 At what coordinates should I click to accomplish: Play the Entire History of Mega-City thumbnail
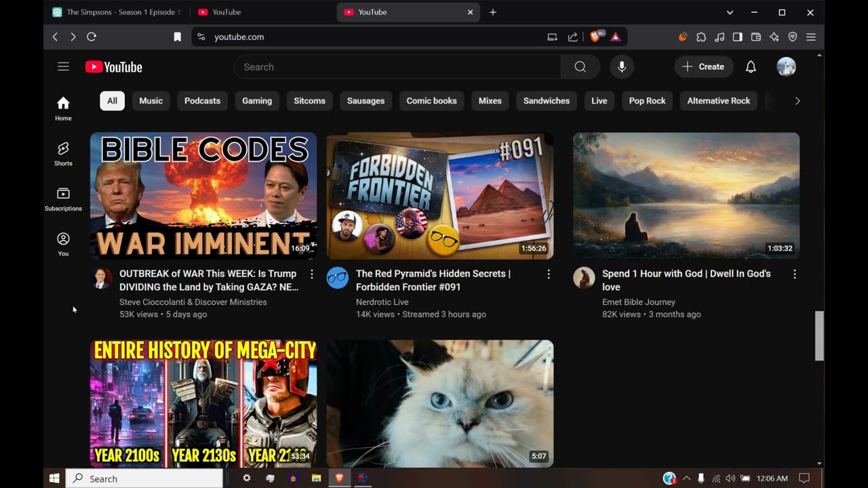[x=203, y=403]
